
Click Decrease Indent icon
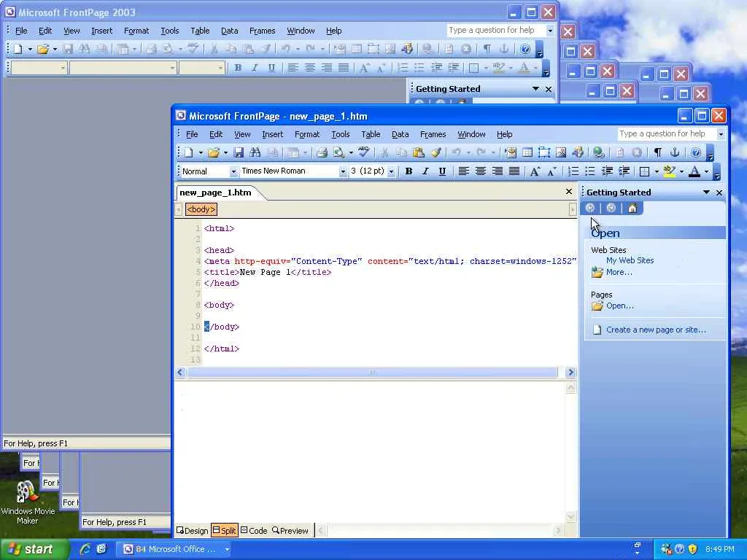click(x=607, y=171)
